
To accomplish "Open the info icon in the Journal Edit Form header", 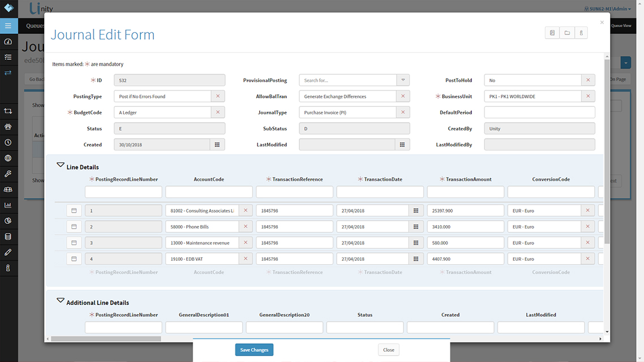I will point(581,32).
